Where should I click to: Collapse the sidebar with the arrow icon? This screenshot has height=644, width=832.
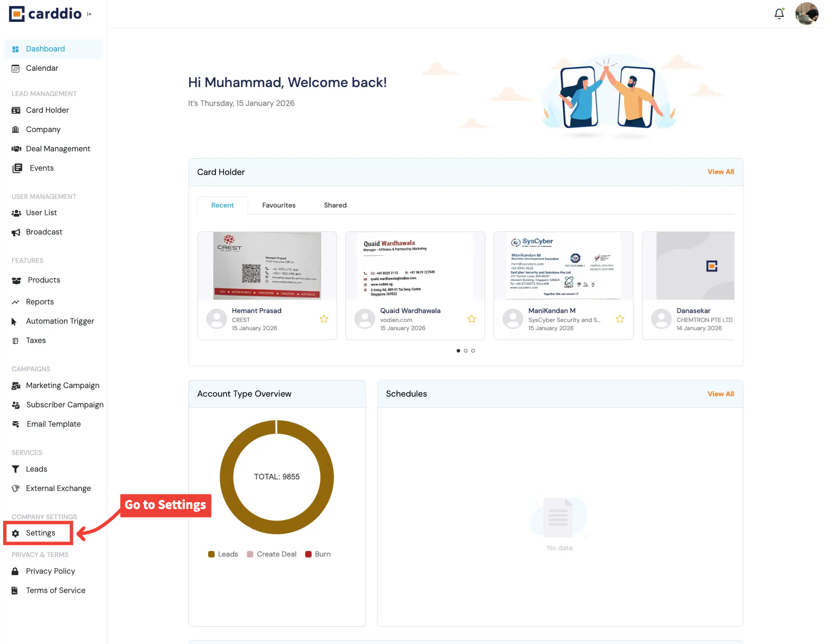90,14
